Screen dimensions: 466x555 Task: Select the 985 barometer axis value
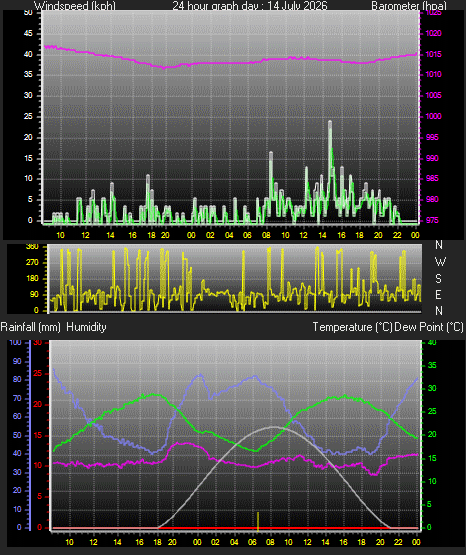tap(432, 178)
